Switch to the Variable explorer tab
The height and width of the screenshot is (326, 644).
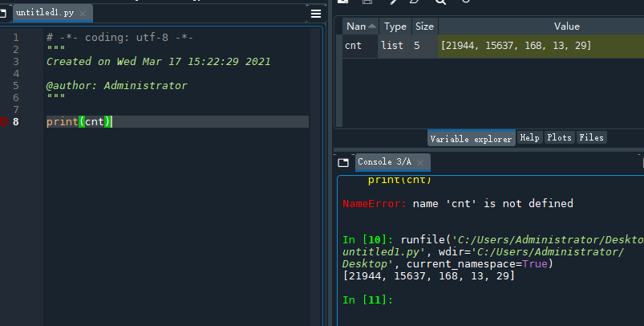[471, 139]
